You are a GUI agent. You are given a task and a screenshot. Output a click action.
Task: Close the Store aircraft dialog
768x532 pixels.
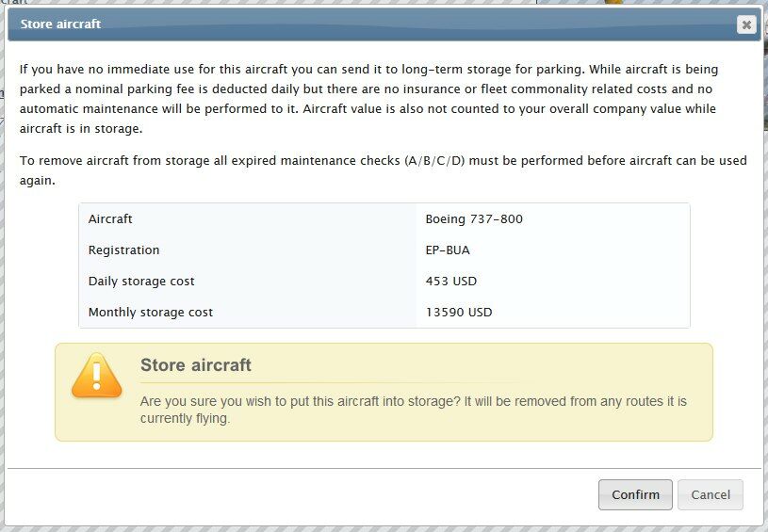pyautogui.click(x=746, y=24)
